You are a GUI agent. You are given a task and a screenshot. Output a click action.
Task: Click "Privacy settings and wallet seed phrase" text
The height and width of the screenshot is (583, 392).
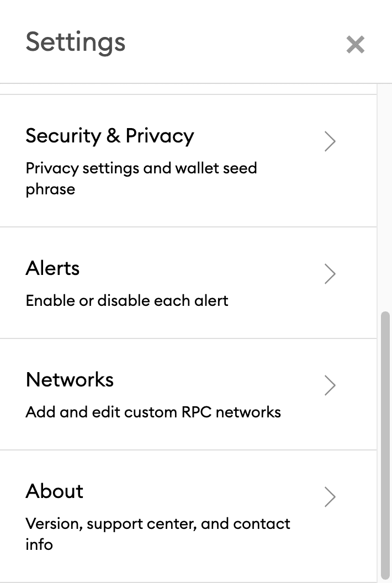[141, 178]
